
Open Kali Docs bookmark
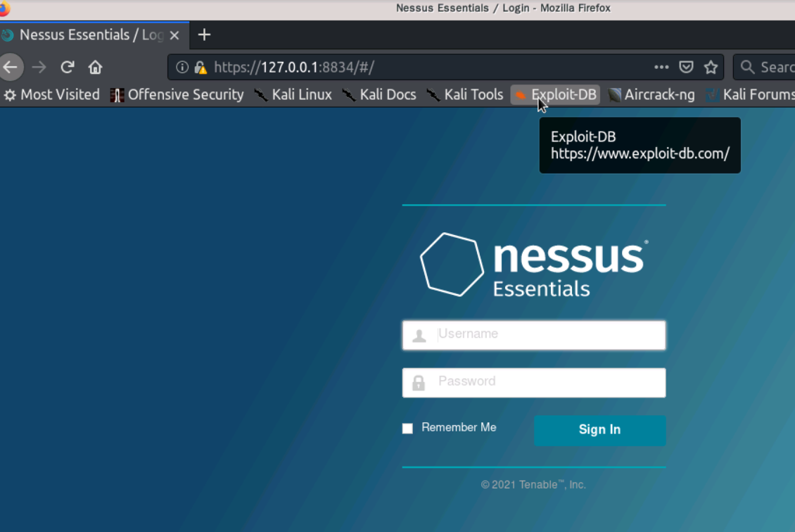coord(379,95)
